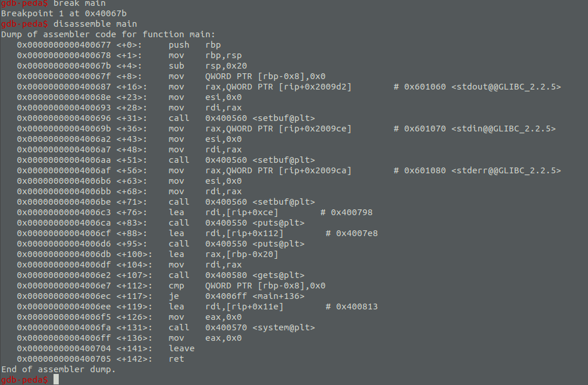
Task: Click the '# 0x400813' address comment
Action: tap(351, 306)
